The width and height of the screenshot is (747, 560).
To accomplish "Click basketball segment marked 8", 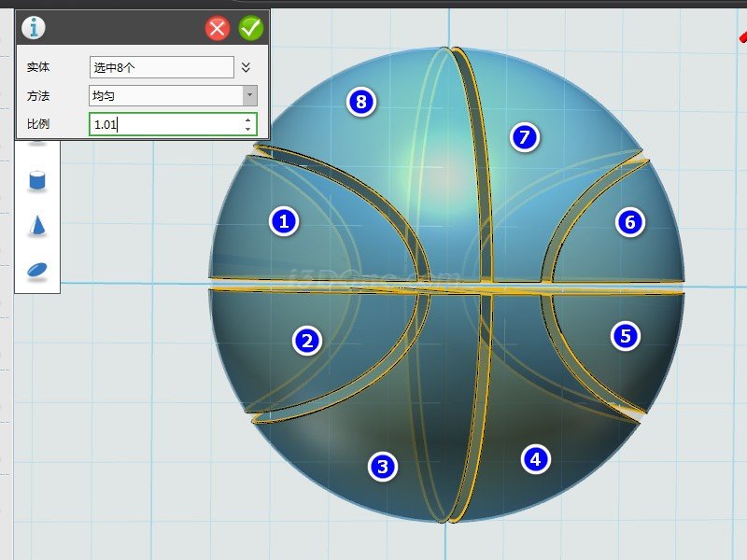I will pos(360,101).
